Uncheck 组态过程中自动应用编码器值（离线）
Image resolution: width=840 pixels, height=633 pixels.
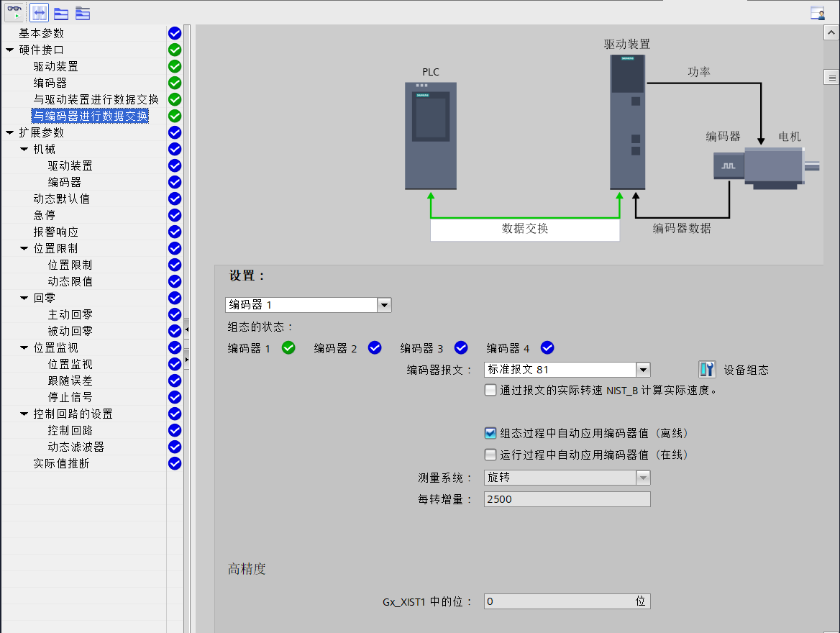[x=490, y=433]
